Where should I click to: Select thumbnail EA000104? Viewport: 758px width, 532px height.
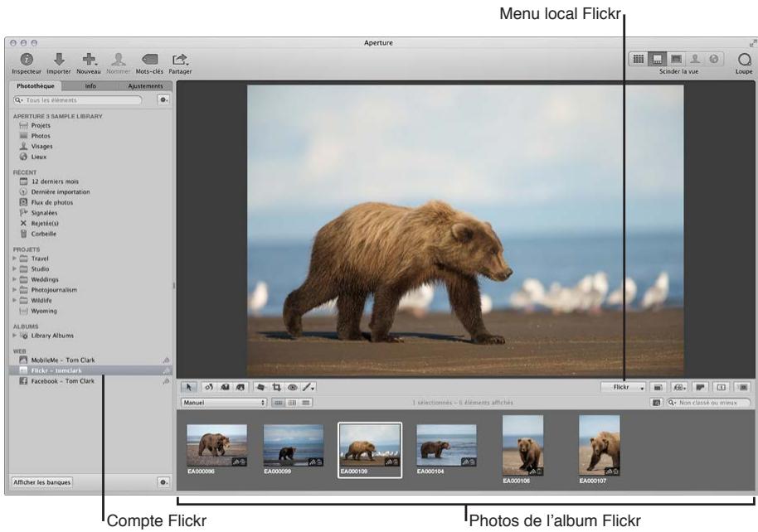point(447,446)
